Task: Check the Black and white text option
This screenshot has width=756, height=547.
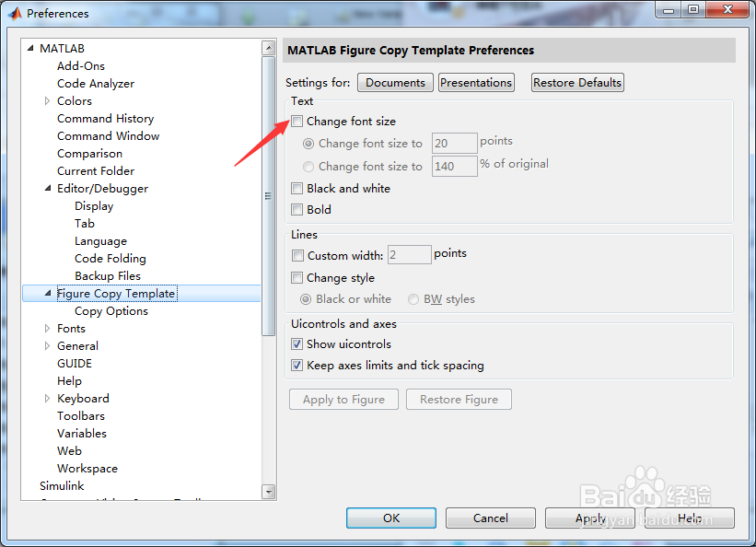Action: (x=297, y=188)
